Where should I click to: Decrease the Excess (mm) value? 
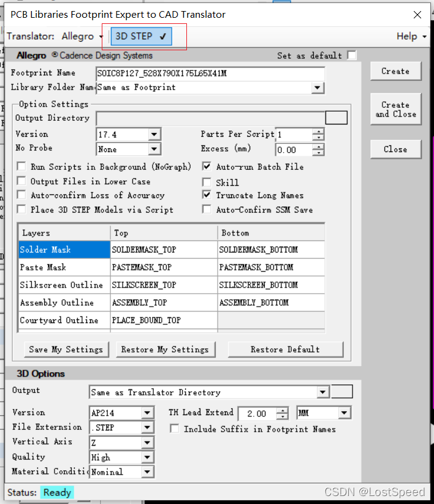[x=318, y=152]
